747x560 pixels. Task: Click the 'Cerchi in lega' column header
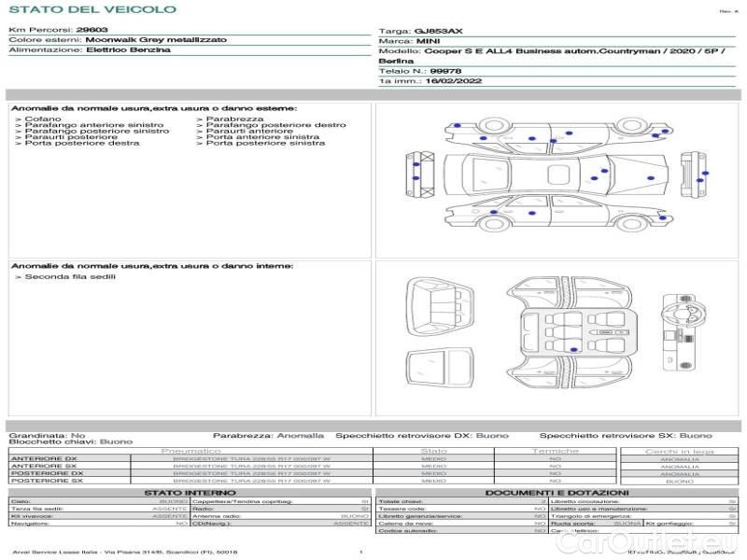pos(679,451)
